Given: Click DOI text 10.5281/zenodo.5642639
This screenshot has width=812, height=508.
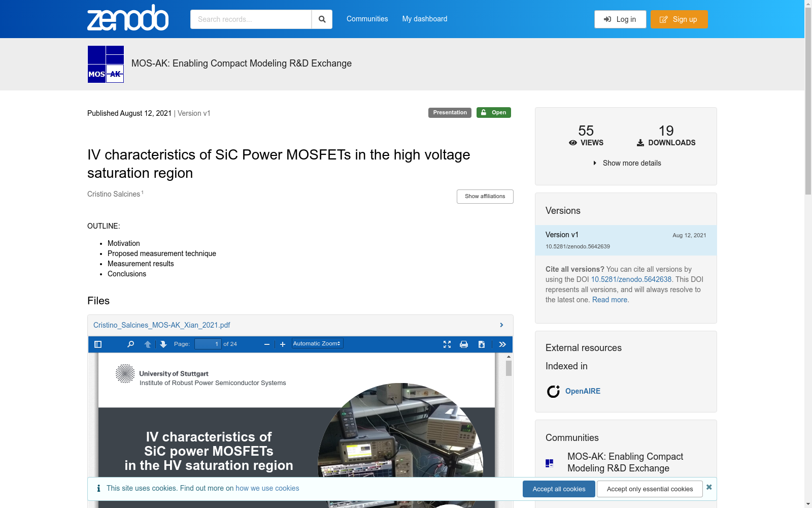Looking at the screenshot, I should (x=578, y=246).
